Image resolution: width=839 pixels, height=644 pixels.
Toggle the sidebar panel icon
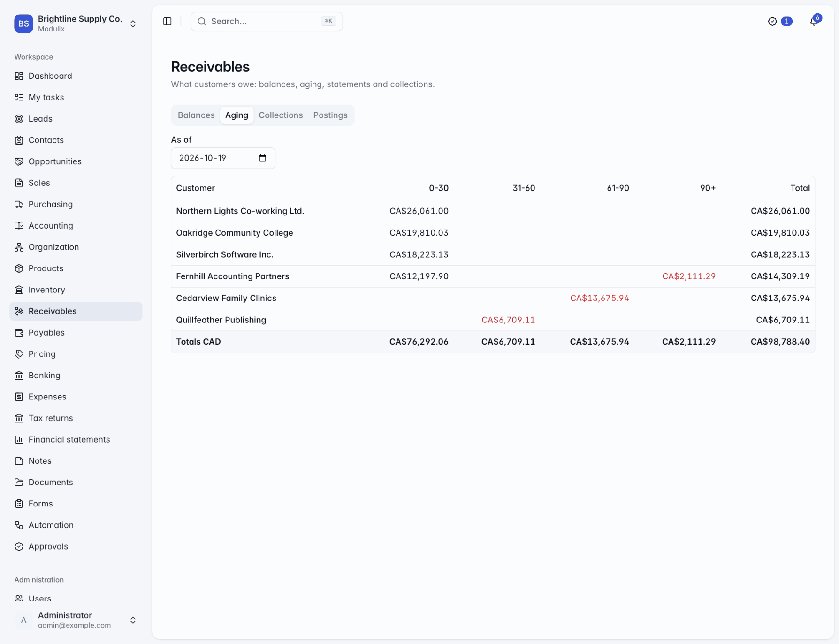[x=168, y=22]
